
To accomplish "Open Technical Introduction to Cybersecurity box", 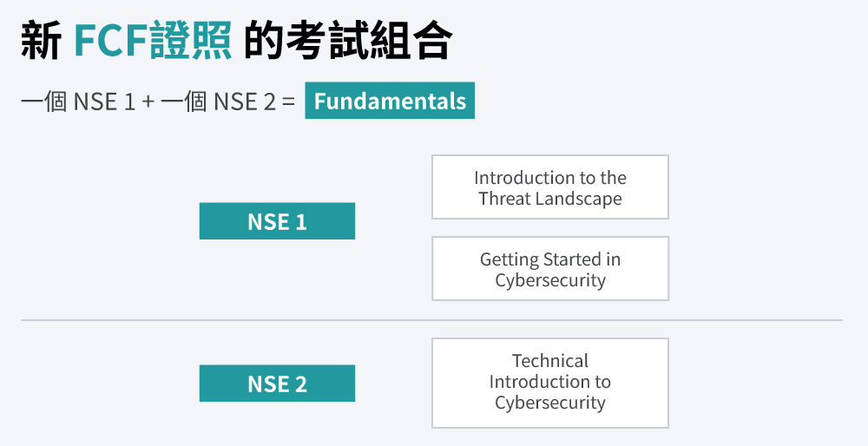I will coord(550,383).
